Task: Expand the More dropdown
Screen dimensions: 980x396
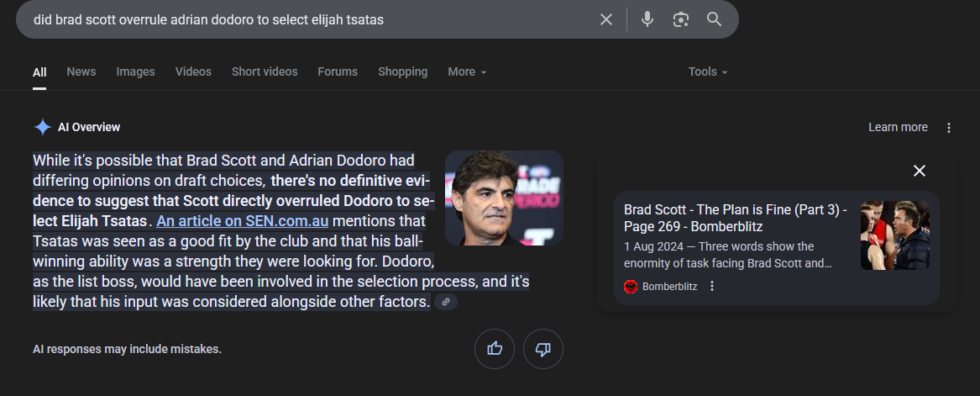Action: click(467, 72)
